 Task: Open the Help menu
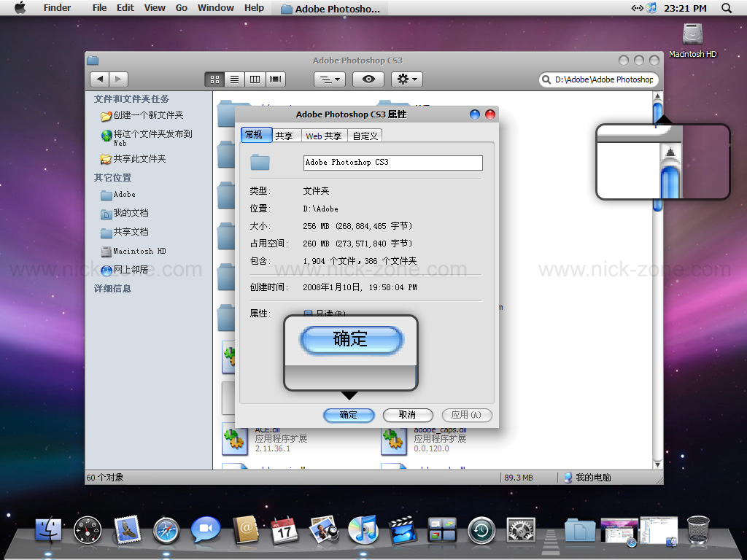pos(254,7)
